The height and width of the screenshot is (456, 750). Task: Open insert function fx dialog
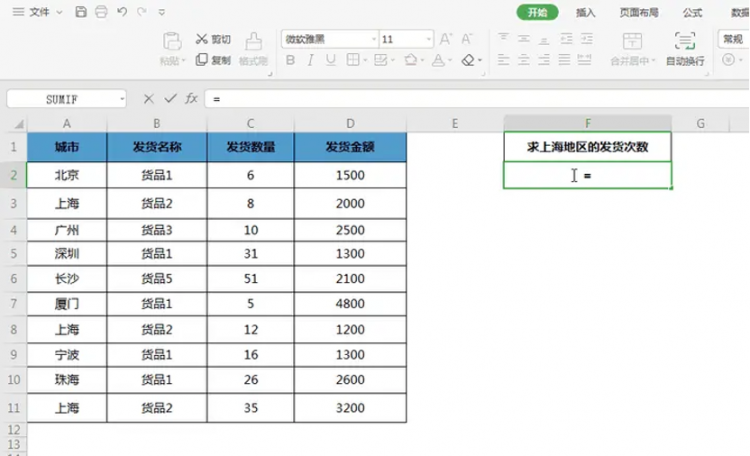[191, 99]
